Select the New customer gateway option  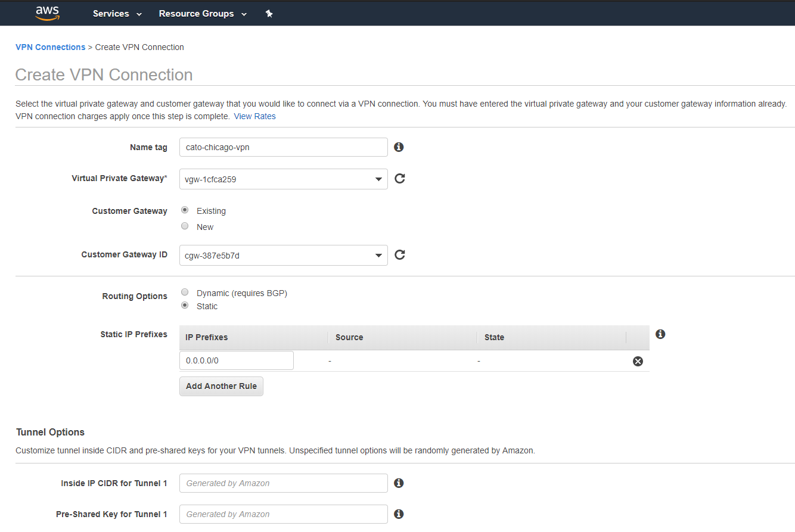185,226
